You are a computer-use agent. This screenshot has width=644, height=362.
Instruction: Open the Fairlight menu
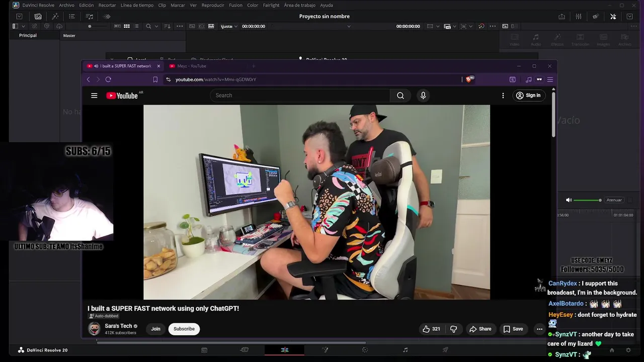click(x=271, y=5)
